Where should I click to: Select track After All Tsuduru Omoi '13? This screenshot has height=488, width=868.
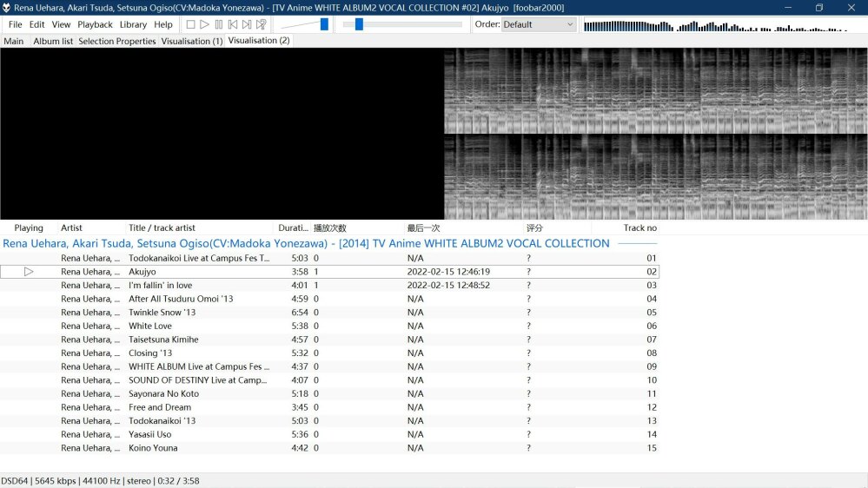[x=329, y=299]
